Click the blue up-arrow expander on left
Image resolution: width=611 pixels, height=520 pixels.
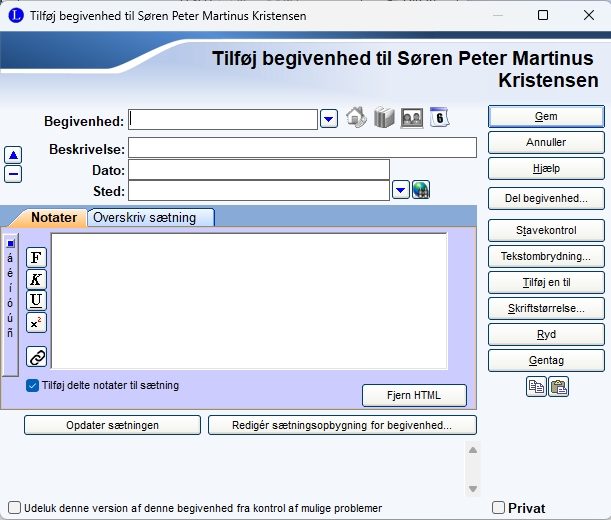coord(13,155)
